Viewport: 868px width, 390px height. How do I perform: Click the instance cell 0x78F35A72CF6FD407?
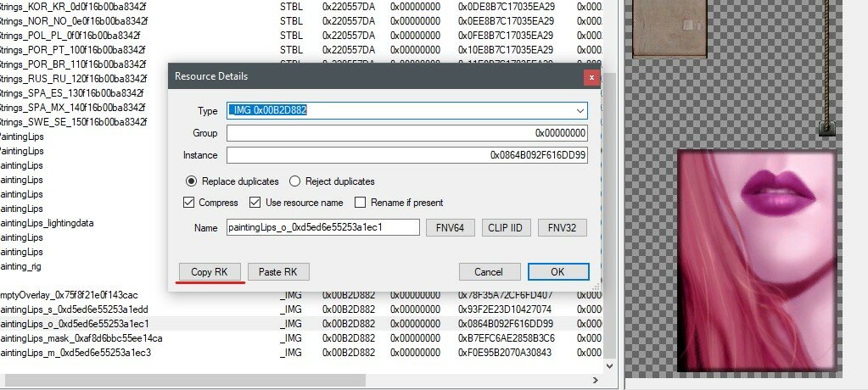tap(505, 295)
